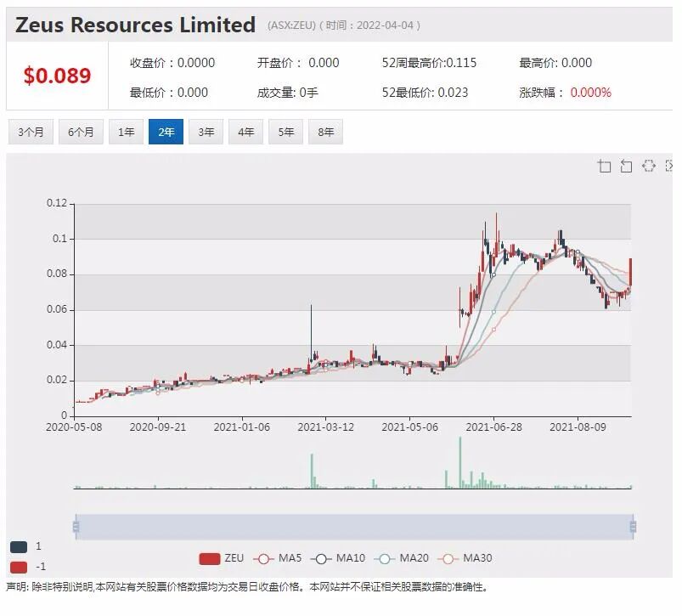Click the 2021-05-06 x-axis date label
The image size is (682, 616).
[x=409, y=427]
